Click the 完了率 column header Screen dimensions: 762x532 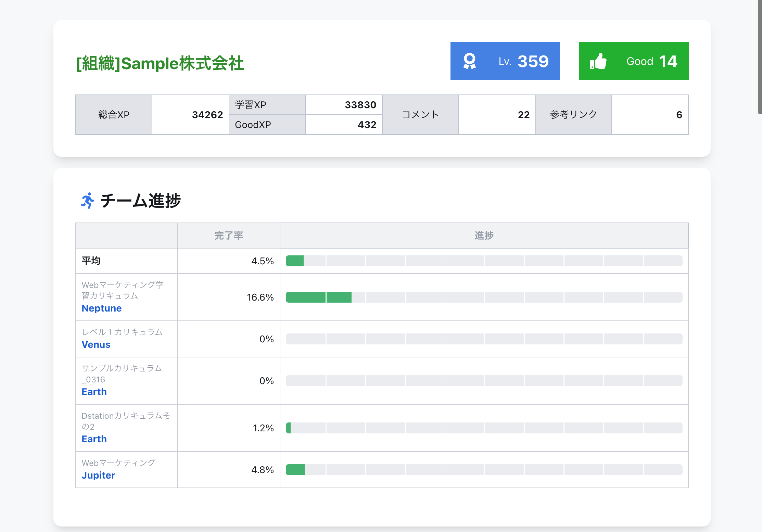(229, 236)
